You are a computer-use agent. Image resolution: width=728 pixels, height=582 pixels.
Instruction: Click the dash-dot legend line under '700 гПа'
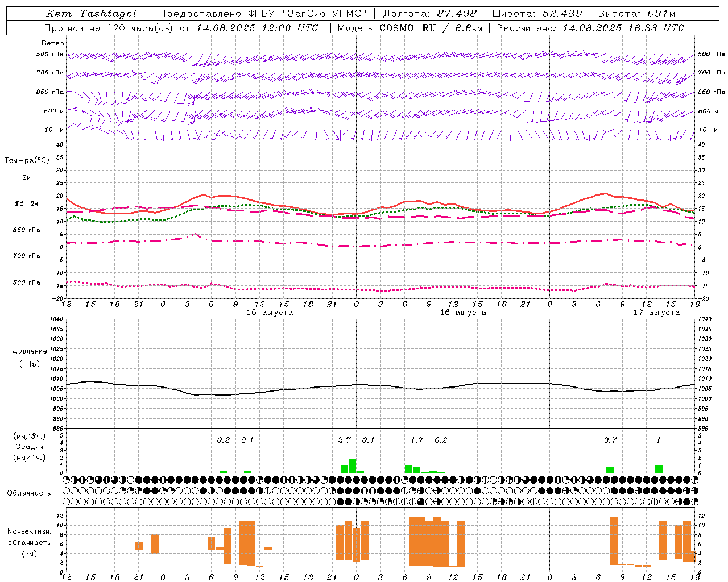click(26, 263)
